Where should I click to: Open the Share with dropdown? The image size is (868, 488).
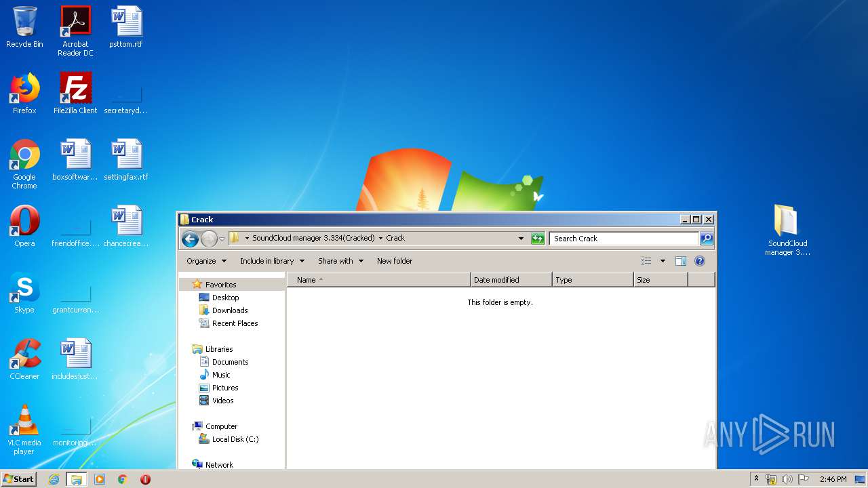[x=340, y=261]
